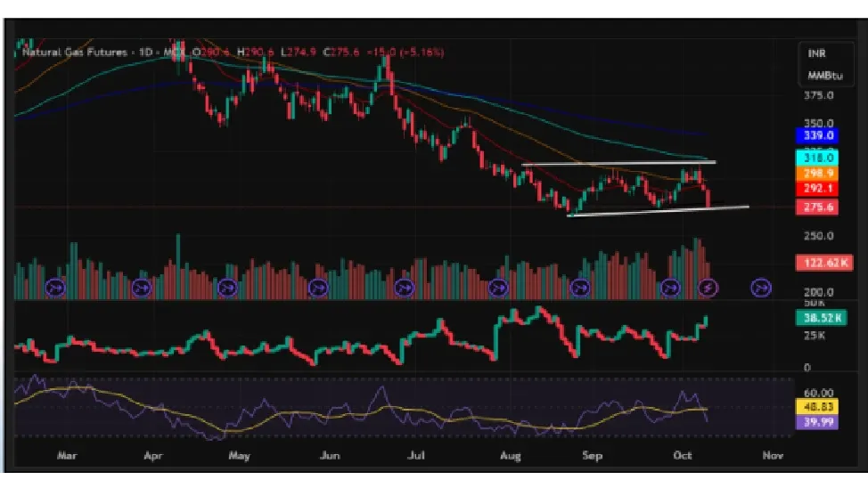Select the red 275.6 last price label

(x=817, y=207)
